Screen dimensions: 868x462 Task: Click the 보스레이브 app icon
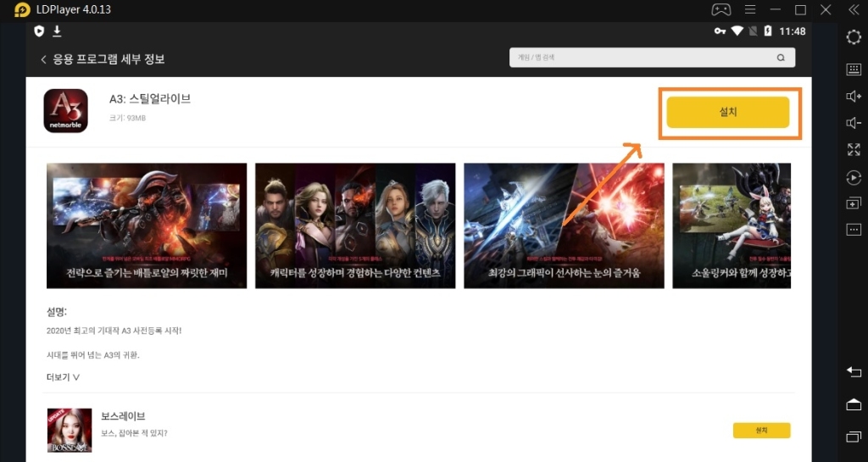70,431
